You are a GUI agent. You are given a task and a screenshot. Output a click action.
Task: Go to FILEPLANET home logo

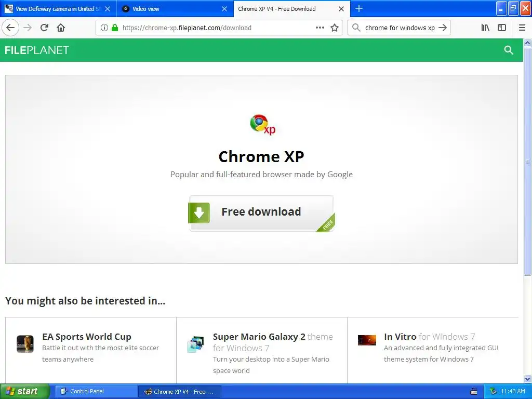37,50
